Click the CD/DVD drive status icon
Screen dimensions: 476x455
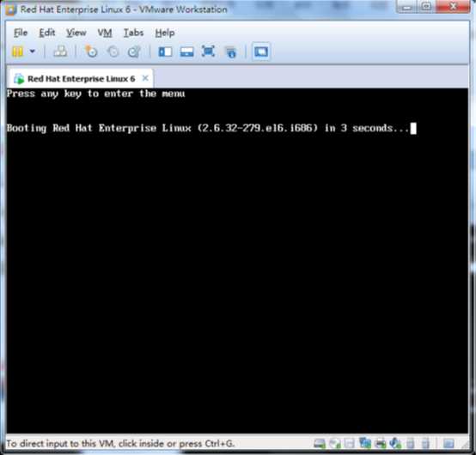click(335, 444)
